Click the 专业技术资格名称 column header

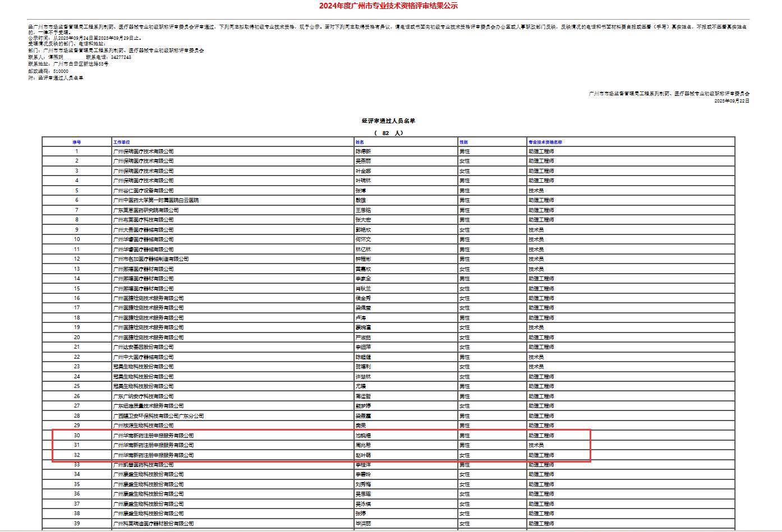545,142
